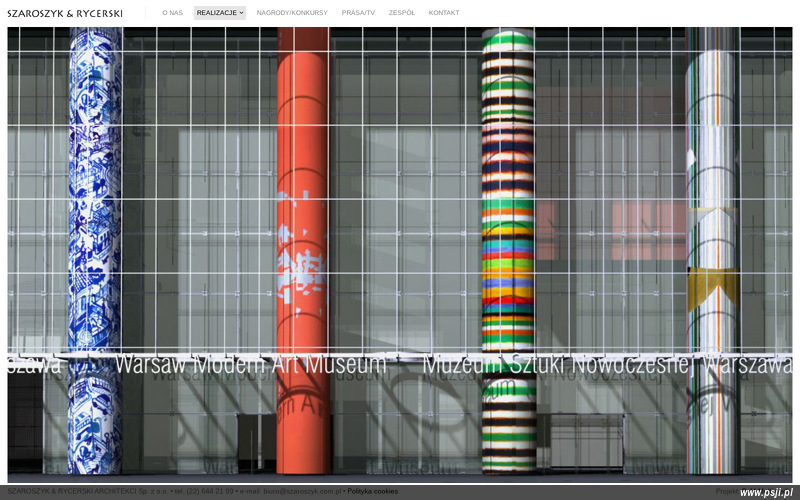This screenshot has height=500, width=800.
Task: Click the SZAROSZYK & RYCERSKI ARCHITEKCI footer text
Action: (72, 491)
